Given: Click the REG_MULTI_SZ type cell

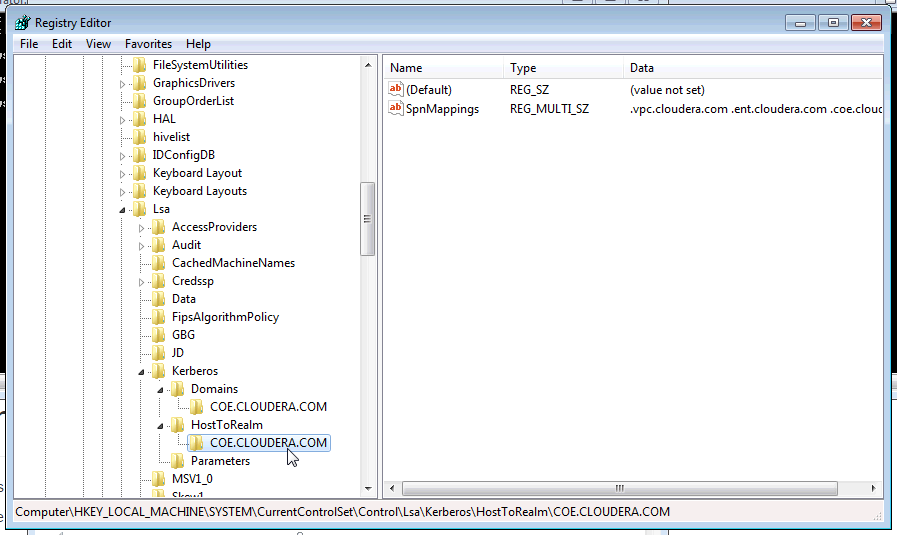Looking at the screenshot, I should coord(549,109).
